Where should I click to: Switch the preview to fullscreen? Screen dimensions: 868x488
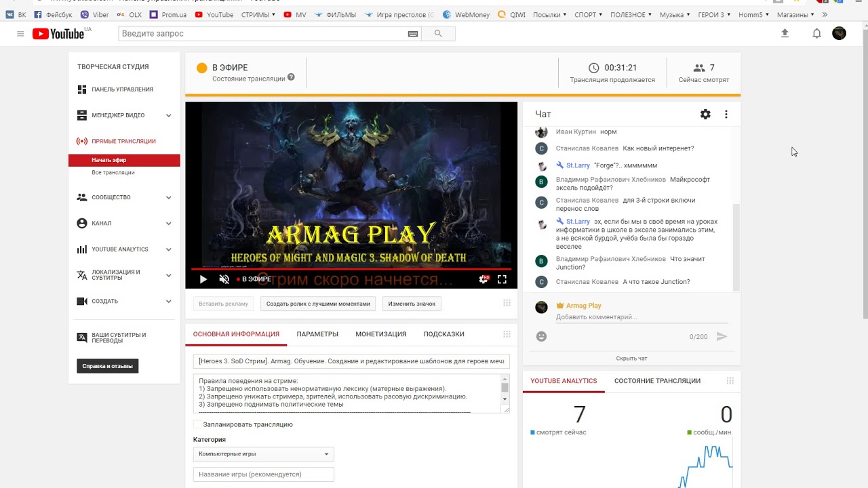click(x=502, y=279)
